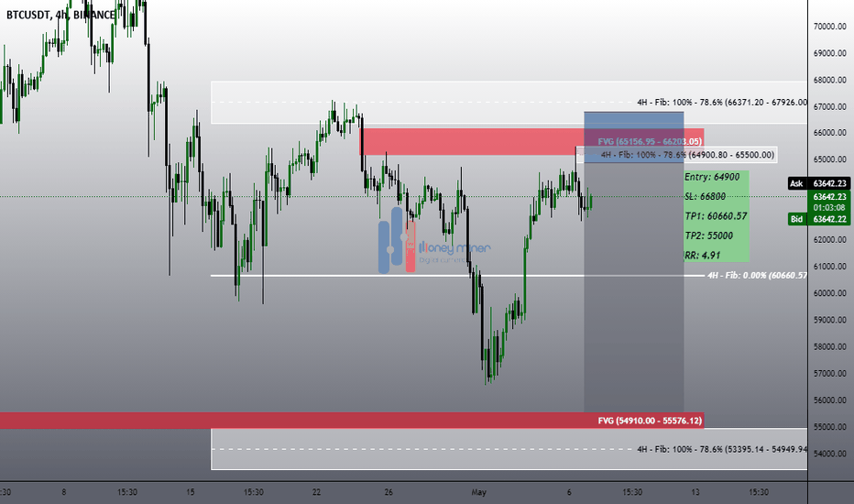Select the Entry: 64900 label
Viewport: 854px width, 504px height.
(x=712, y=177)
